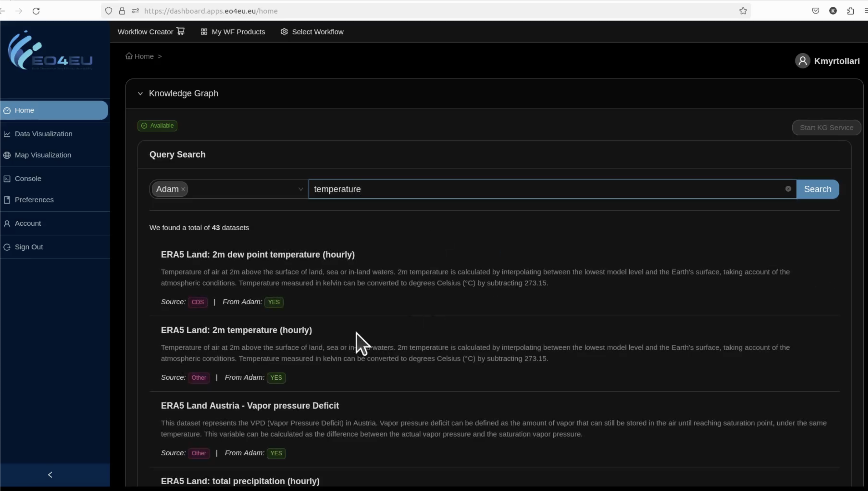Click Other source tag on Vapor pressure Deficit

[x=199, y=453]
